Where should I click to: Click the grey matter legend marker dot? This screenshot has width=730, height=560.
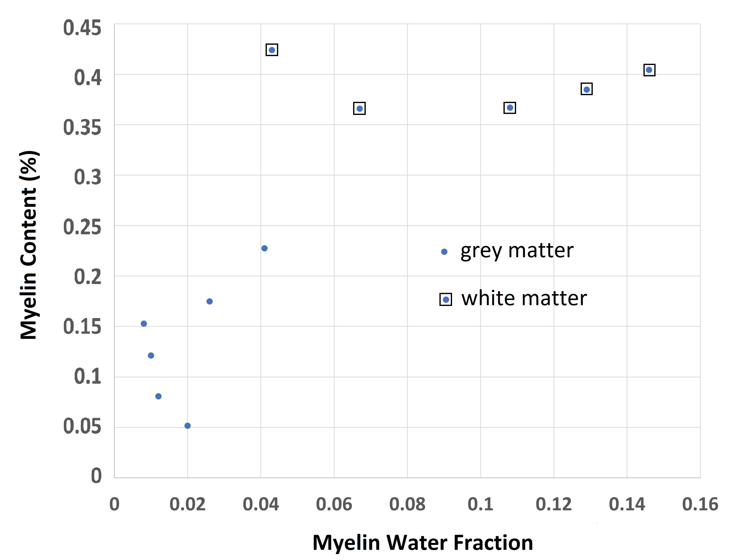(444, 252)
